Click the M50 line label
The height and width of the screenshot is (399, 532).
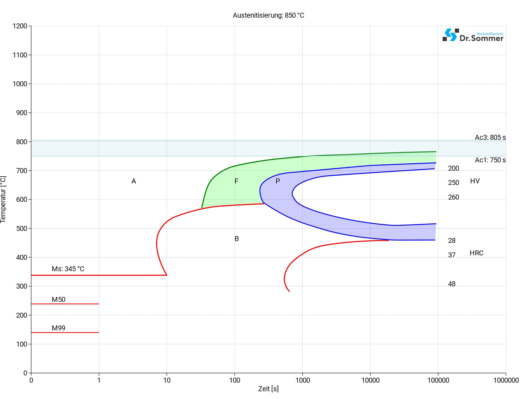pos(58,300)
